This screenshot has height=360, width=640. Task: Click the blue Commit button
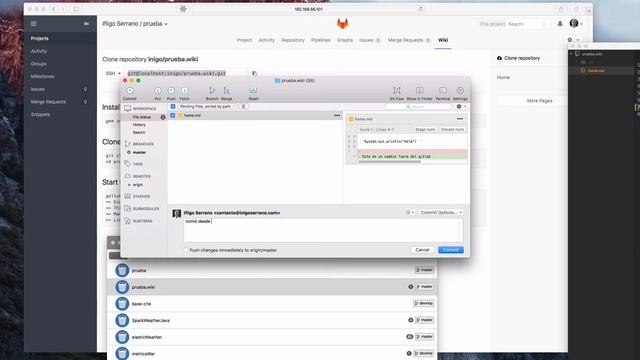451,250
